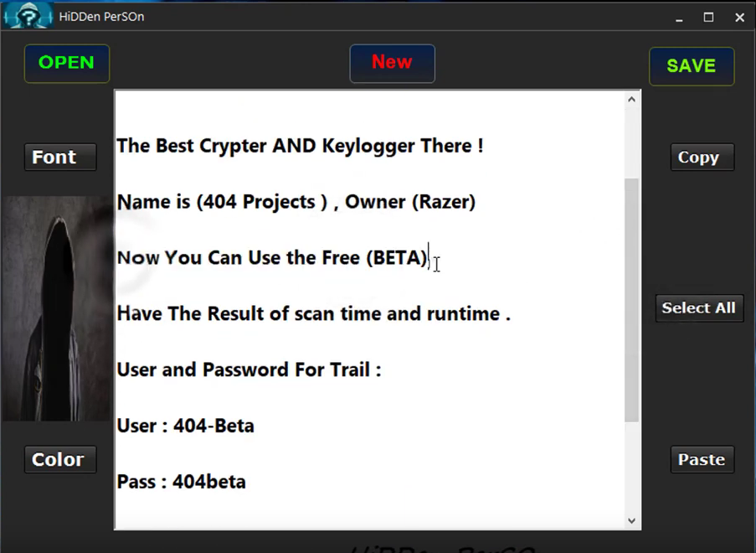Click the line 'Name is (404 Projects)'
Viewport: 756px width, 553px height.
click(x=296, y=202)
